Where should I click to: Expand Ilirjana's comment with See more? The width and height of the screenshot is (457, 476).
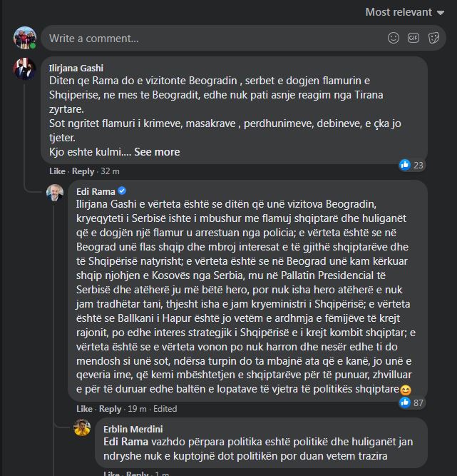157,152
